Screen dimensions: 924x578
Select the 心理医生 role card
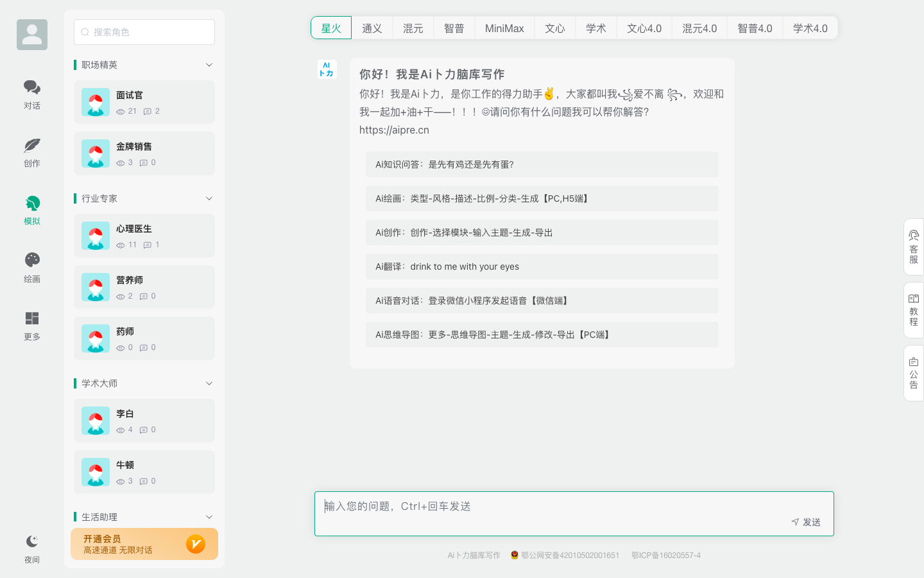144,235
